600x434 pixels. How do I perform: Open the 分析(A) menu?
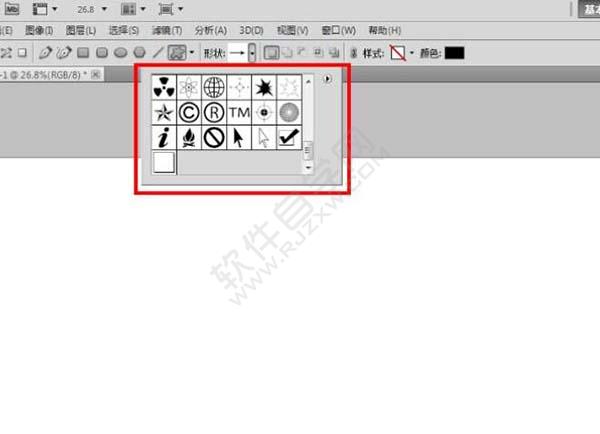211,30
